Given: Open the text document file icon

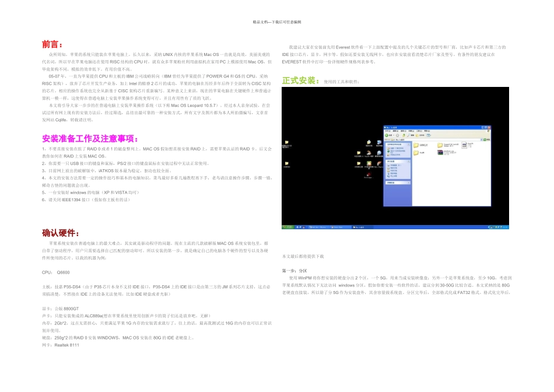Looking at the screenshot, I should (464, 145).
